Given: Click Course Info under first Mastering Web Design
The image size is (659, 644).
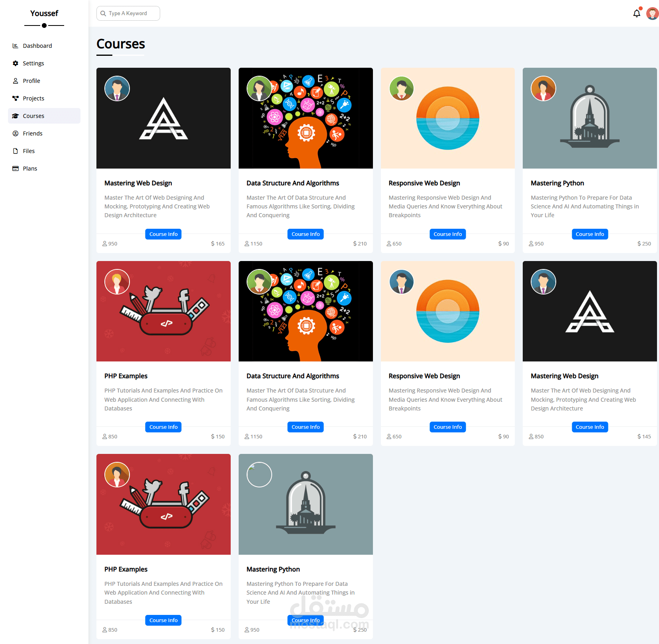Looking at the screenshot, I should click(x=163, y=234).
